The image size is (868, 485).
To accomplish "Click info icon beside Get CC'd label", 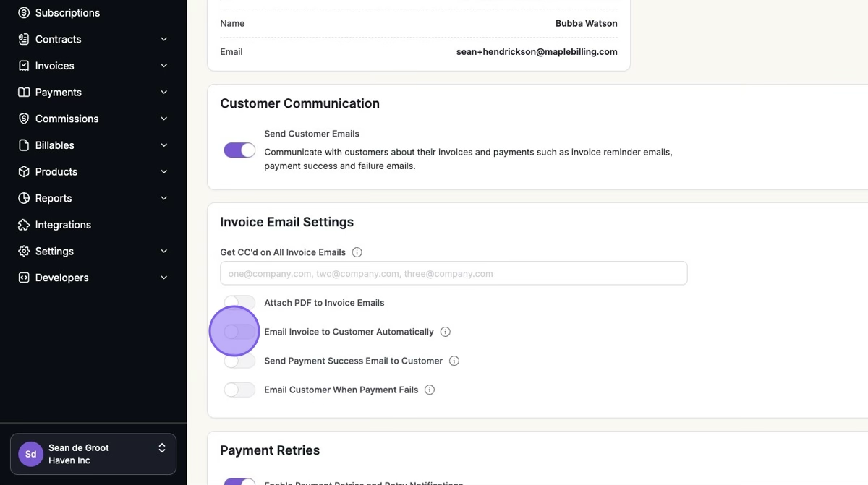I will coord(357,252).
